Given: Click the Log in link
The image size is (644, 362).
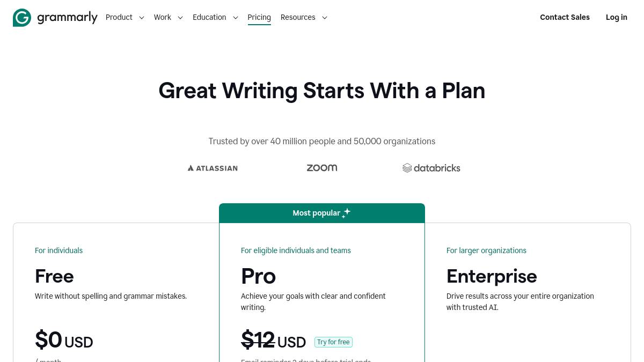Looking at the screenshot, I should (x=616, y=18).
